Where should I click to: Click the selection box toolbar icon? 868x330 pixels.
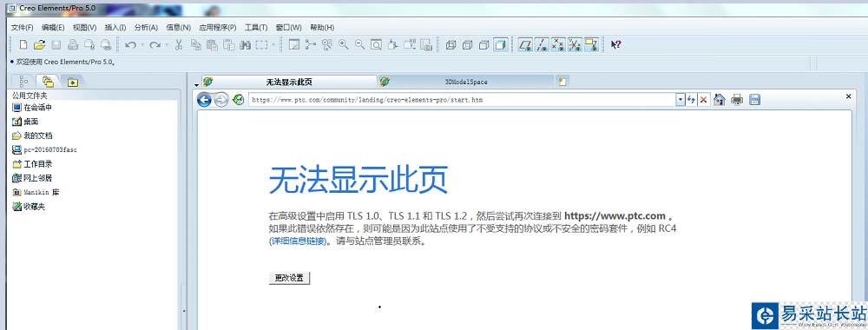tap(261, 45)
